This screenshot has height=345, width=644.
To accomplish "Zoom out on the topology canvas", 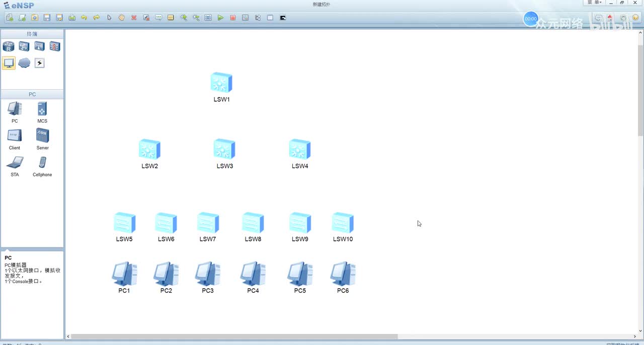I will (196, 18).
